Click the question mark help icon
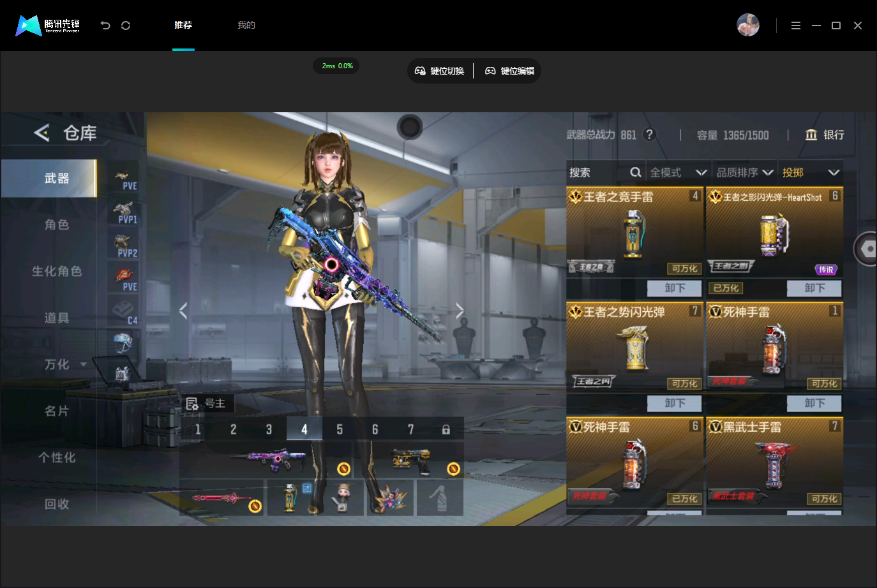This screenshot has width=877, height=588. pos(649,135)
